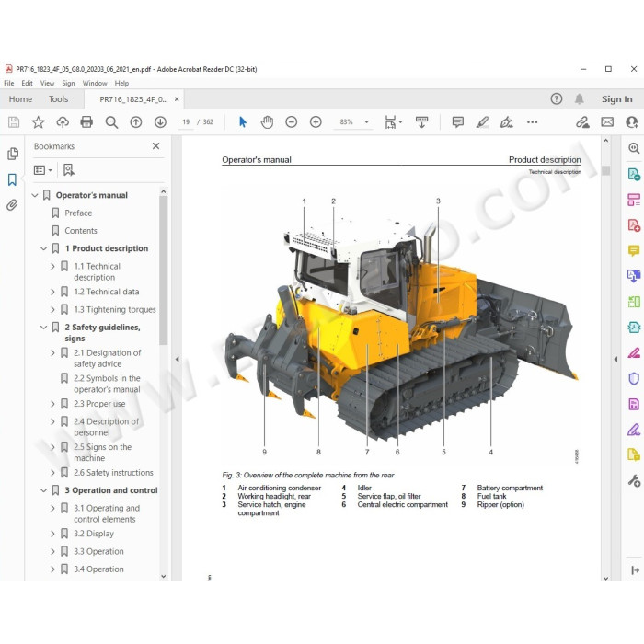
Task: Add a comment note icon
Action: [x=458, y=122]
